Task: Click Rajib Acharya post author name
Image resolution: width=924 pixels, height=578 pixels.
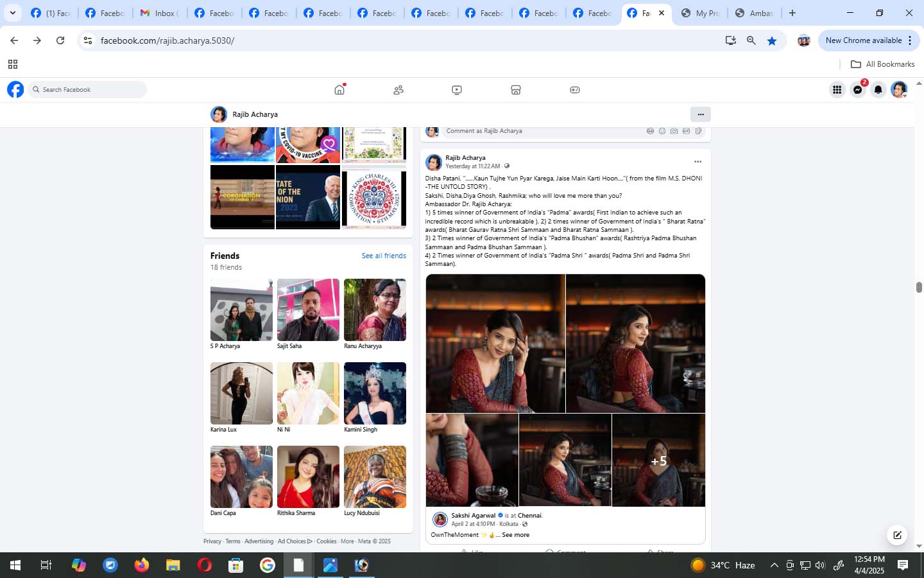Action: pos(465,157)
